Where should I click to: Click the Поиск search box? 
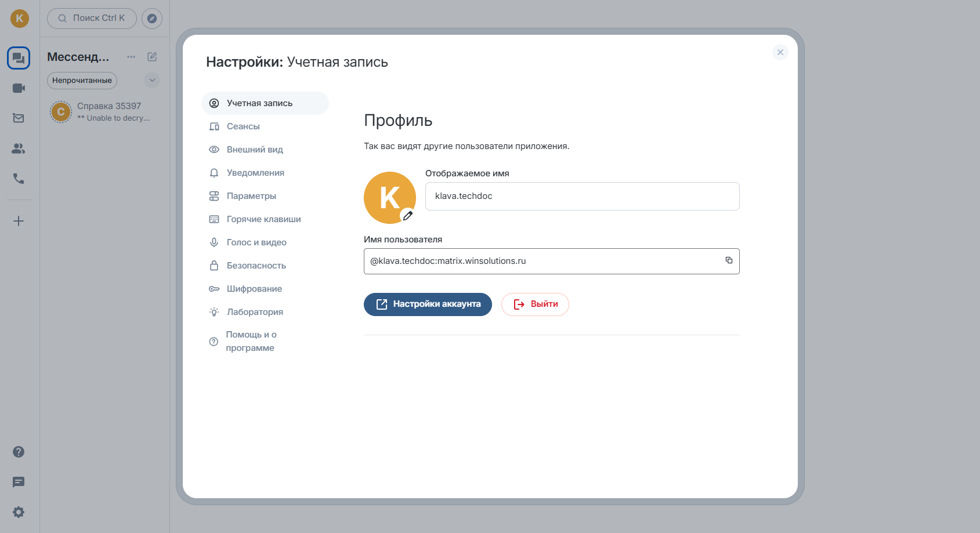(92, 19)
